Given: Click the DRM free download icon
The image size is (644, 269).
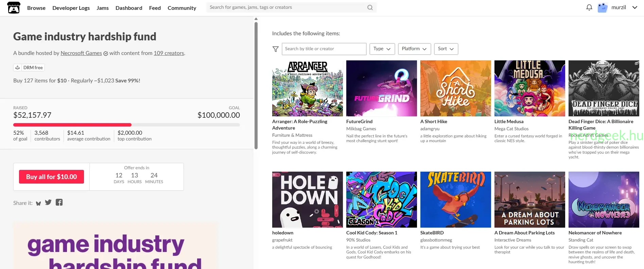Looking at the screenshot, I should coord(18,68).
